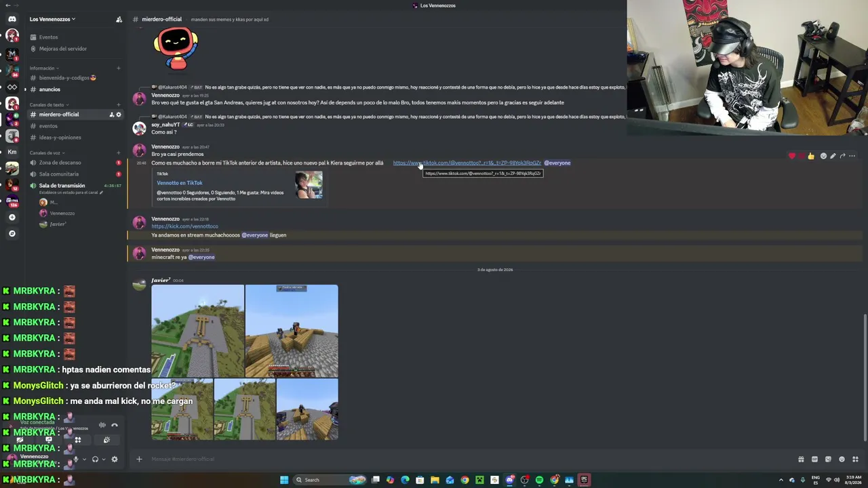The height and width of the screenshot is (488, 868).
Task: Click the Add a Server plus icon
Action: tap(12, 218)
